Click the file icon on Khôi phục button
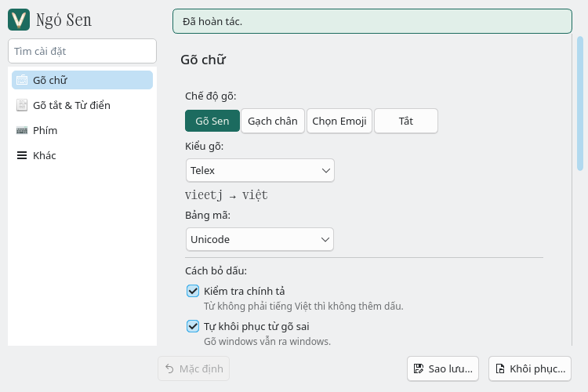The image size is (588, 392). coord(500,368)
